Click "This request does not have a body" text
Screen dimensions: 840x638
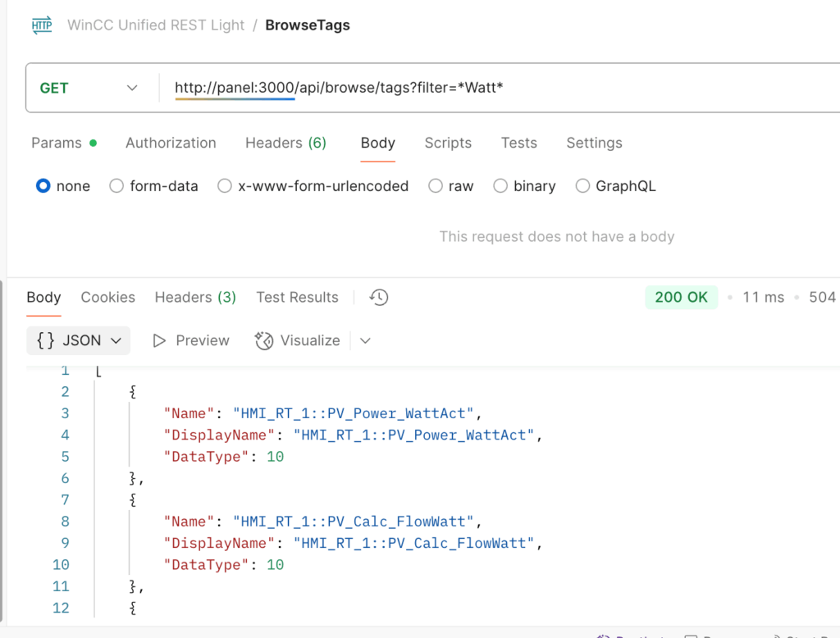pos(557,237)
